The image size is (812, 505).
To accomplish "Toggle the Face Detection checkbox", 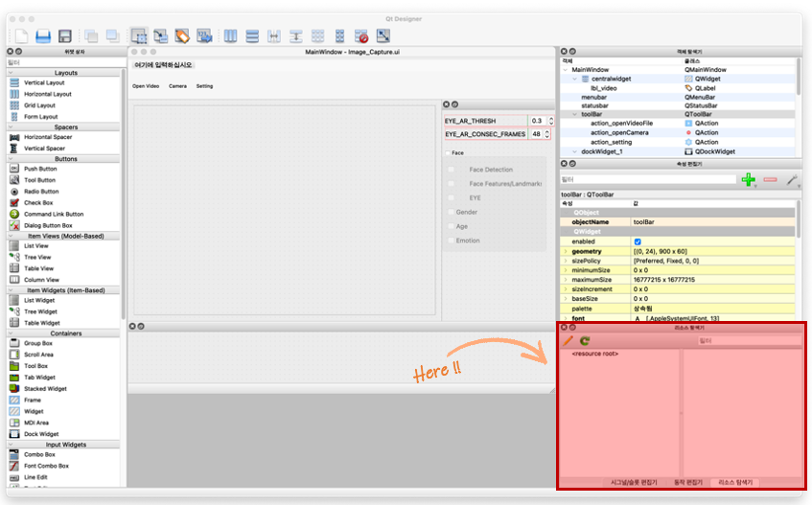I will (451, 170).
